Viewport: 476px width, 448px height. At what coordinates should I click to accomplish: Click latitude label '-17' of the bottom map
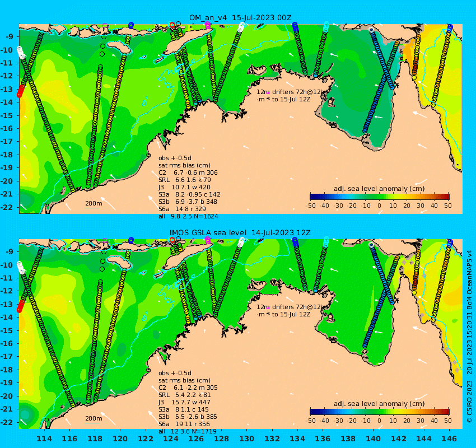pyautogui.click(x=7, y=356)
